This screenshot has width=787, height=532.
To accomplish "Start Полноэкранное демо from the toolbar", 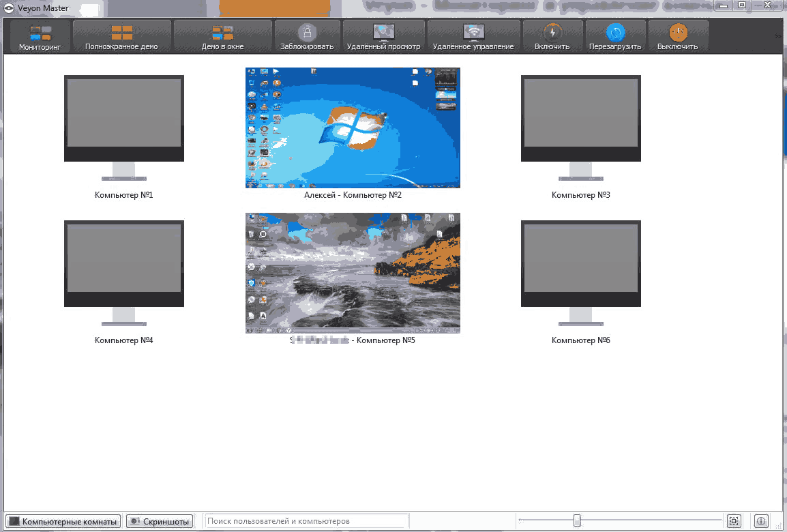I will coord(121,36).
